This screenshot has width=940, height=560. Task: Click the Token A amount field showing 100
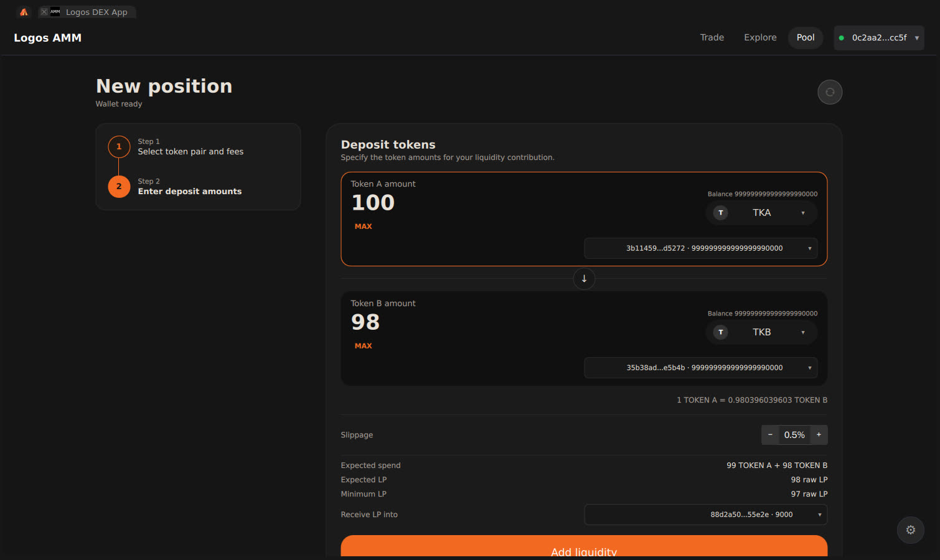click(374, 203)
